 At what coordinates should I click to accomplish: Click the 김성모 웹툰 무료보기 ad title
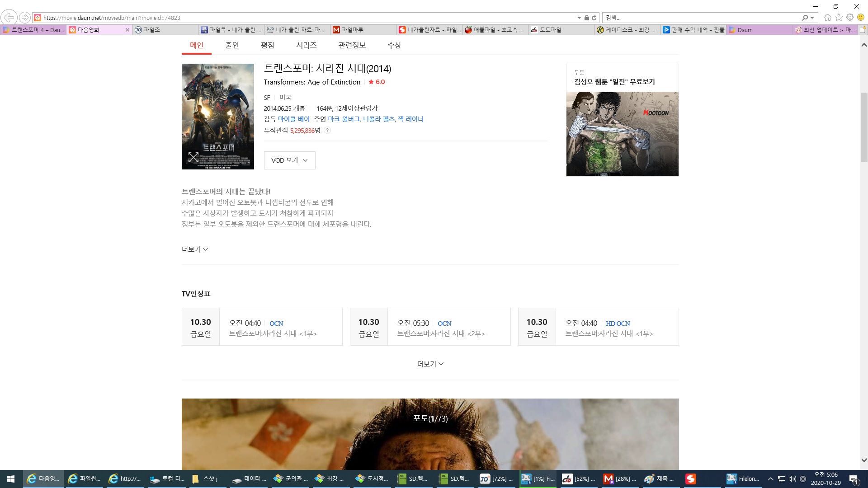tap(614, 81)
